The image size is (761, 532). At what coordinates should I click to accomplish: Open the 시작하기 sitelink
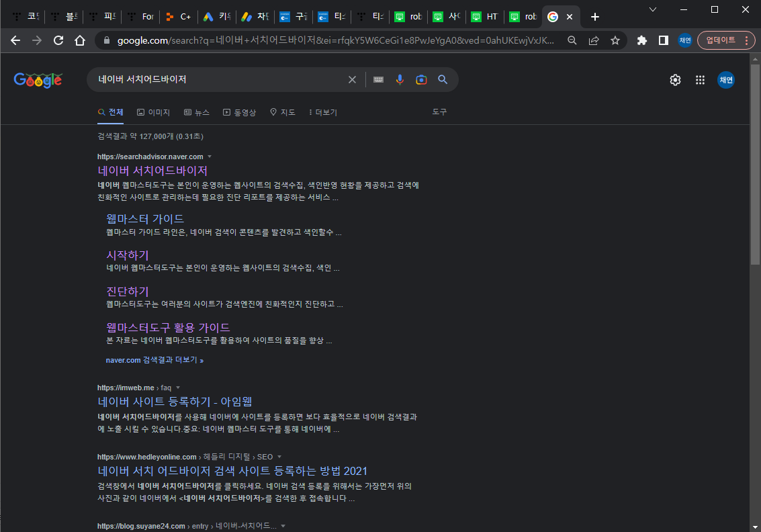(128, 255)
